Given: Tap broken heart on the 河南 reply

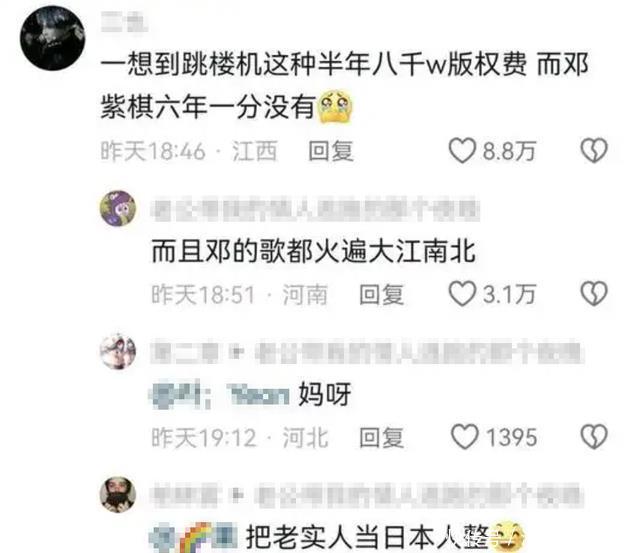Looking at the screenshot, I should click(x=594, y=293).
